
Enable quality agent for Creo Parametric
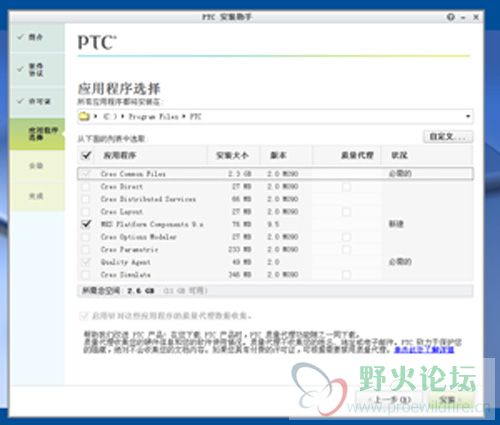pyautogui.click(x=346, y=250)
